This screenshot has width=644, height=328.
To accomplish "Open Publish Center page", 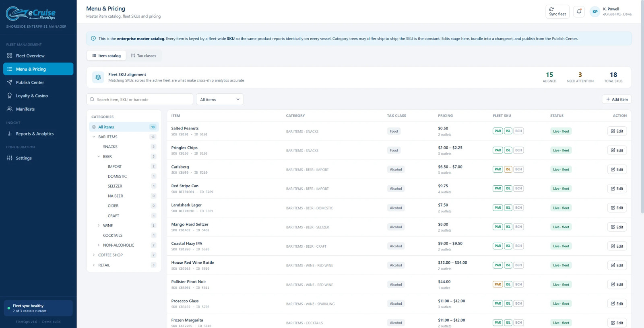I will pos(38,82).
